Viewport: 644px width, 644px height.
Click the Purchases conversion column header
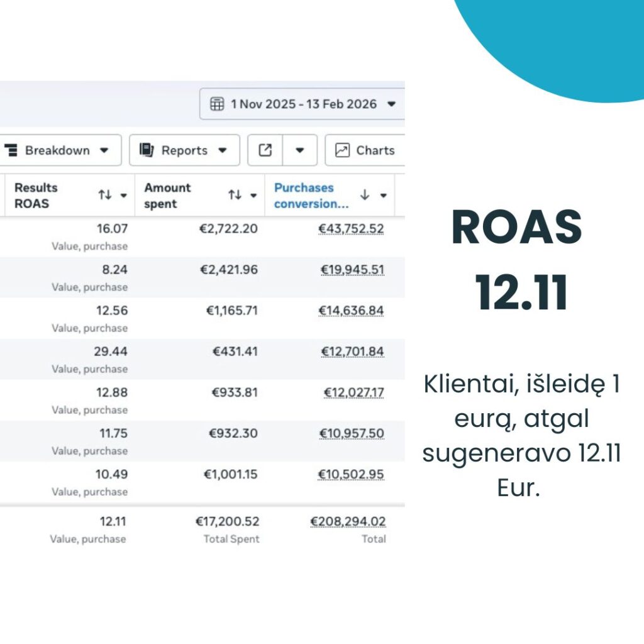tap(311, 196)
